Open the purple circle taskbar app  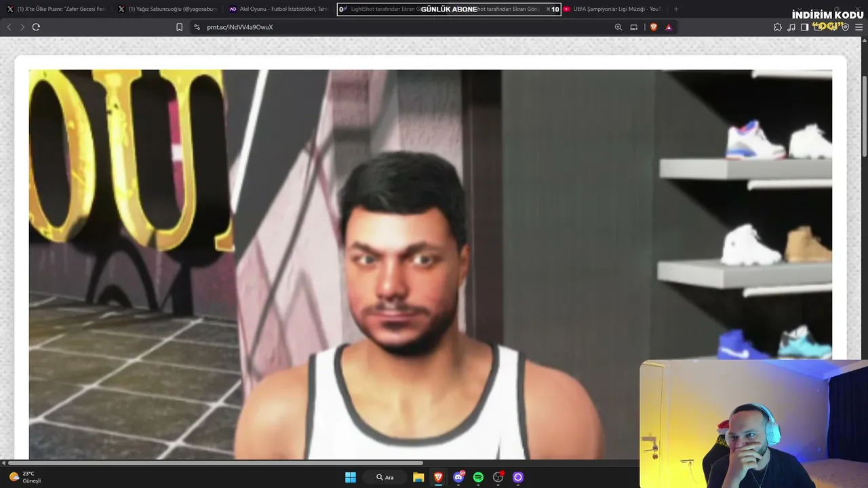518,477
